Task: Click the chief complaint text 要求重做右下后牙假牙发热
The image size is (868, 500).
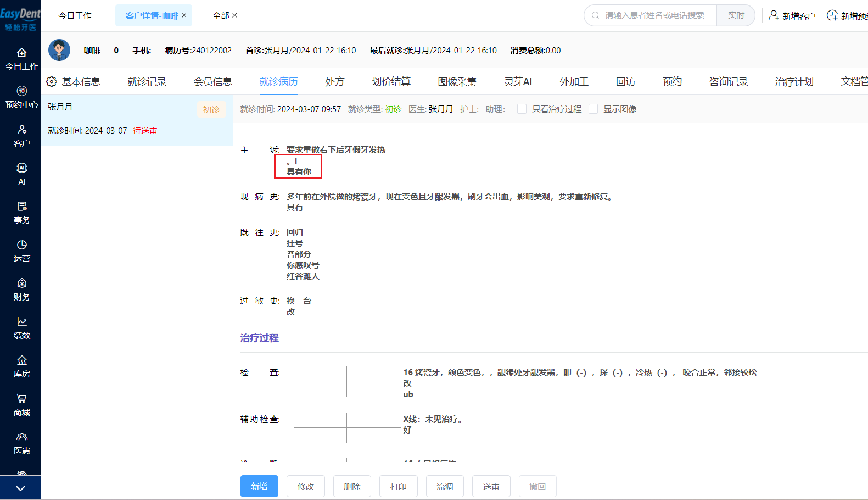Action: (336, 149)
